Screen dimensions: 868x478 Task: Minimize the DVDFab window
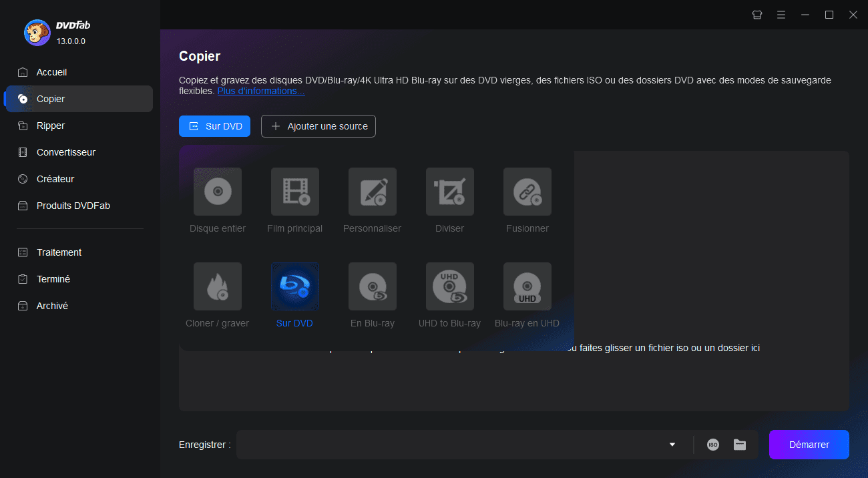(x=805, y=15)
